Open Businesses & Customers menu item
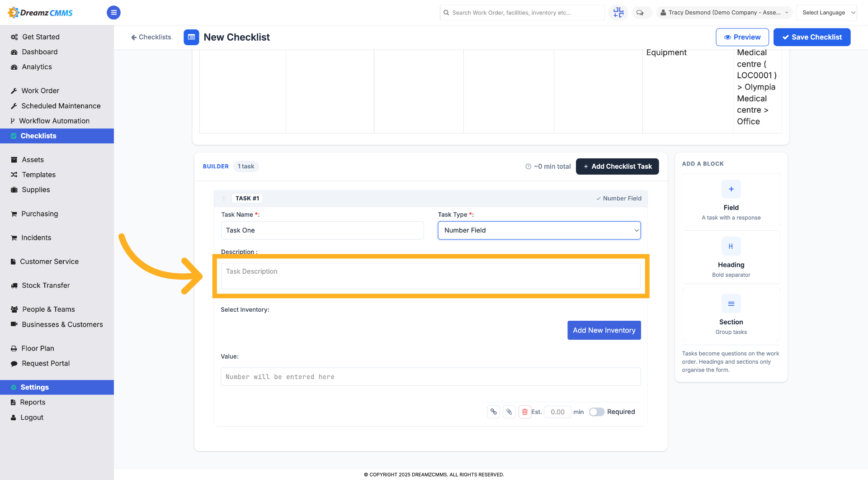868x480 pixels. (x=62, y=324)
